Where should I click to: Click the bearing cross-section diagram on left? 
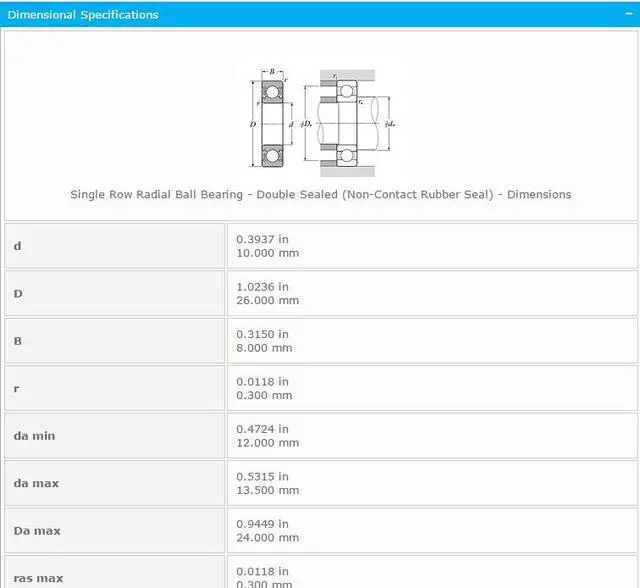click(x=270, y=123)
